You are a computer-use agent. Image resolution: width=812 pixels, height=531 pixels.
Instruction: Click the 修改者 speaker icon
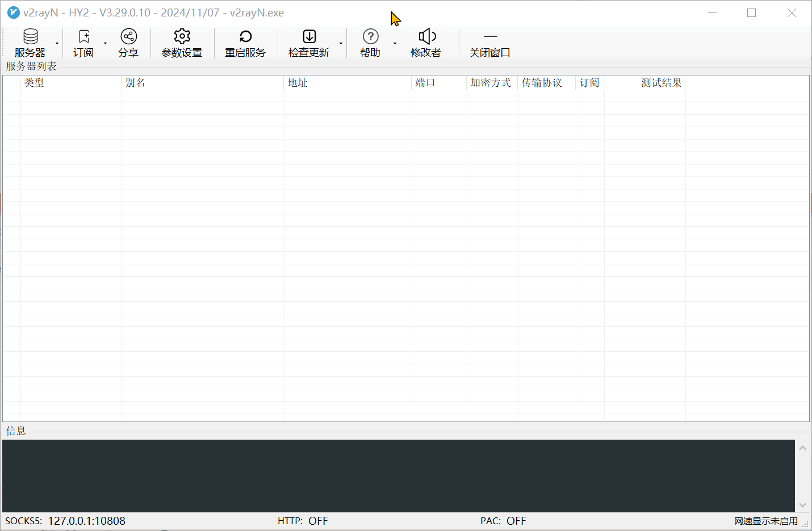(x=426, y=37)
